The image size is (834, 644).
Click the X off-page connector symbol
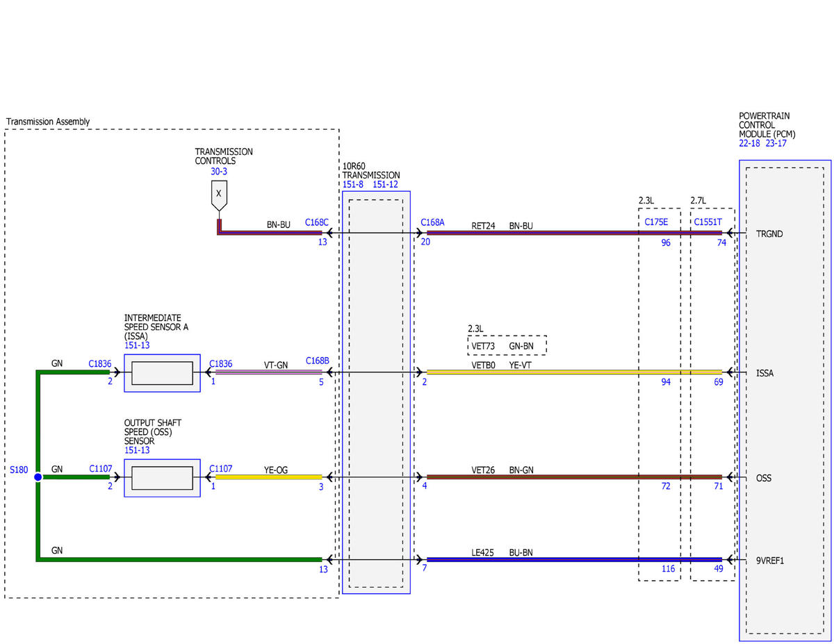219,197
